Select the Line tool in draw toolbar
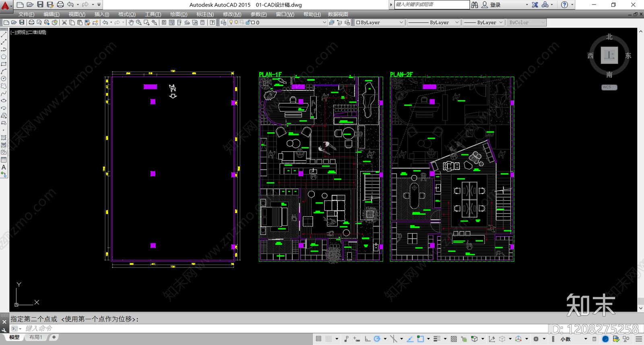 4,35
